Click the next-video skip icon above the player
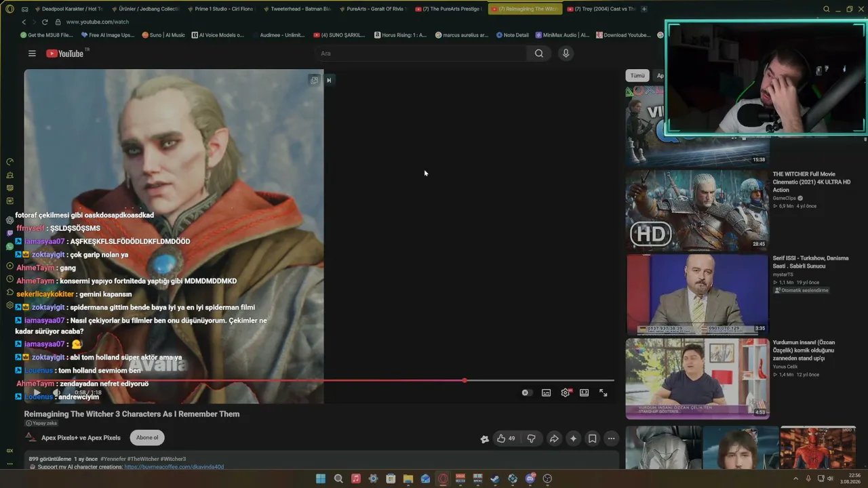868x488 pixels. (x=329, y=80)
